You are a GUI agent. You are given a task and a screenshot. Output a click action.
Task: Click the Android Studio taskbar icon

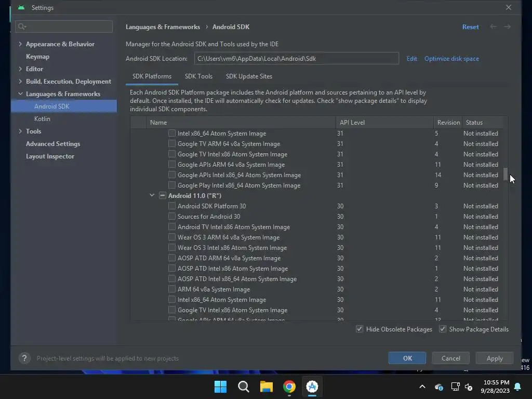tap(312, 387)
